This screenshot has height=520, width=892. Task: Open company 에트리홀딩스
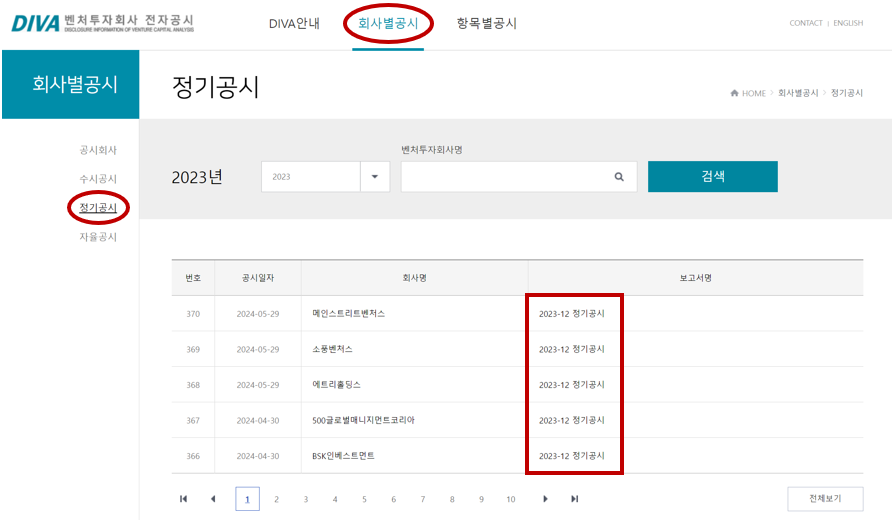tap(336, 385)
